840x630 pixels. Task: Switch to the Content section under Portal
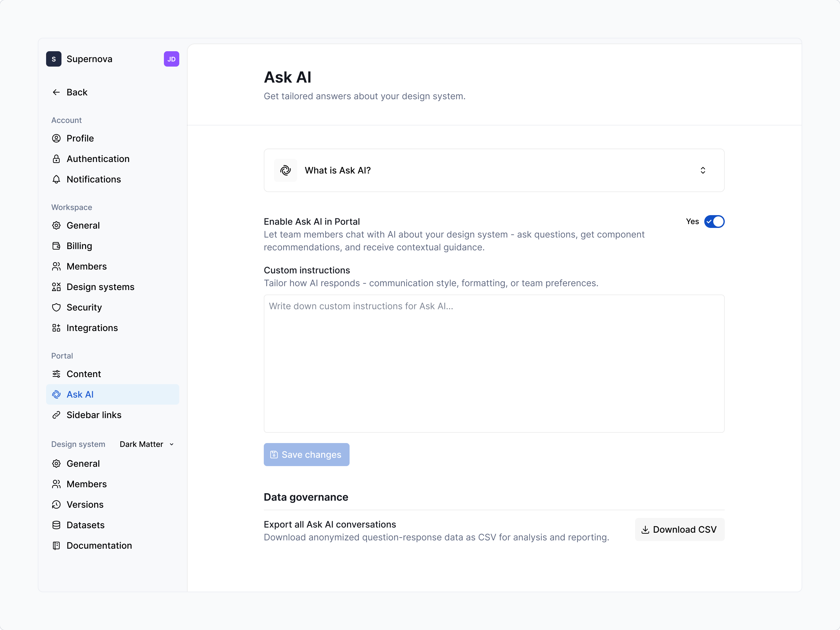(x=84, y=374)
